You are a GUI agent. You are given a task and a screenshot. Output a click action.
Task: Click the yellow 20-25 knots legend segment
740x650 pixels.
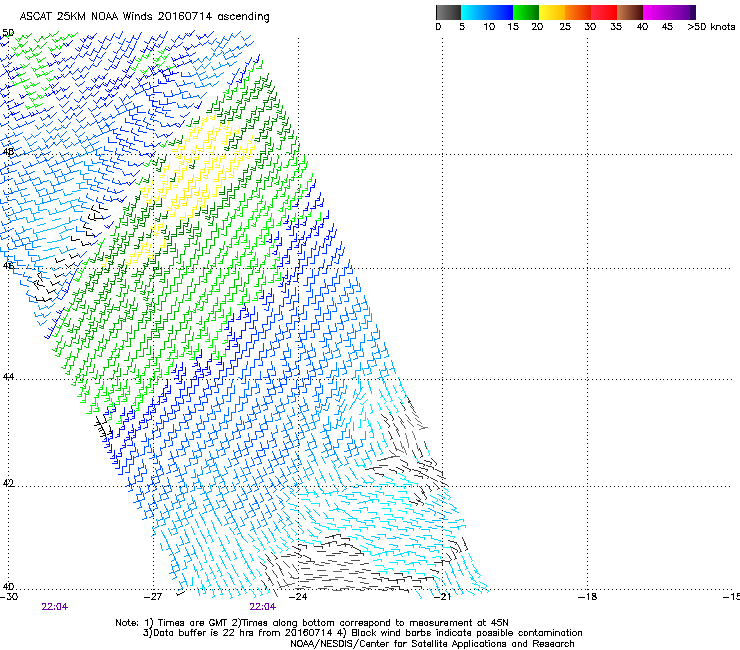point(552,12)
